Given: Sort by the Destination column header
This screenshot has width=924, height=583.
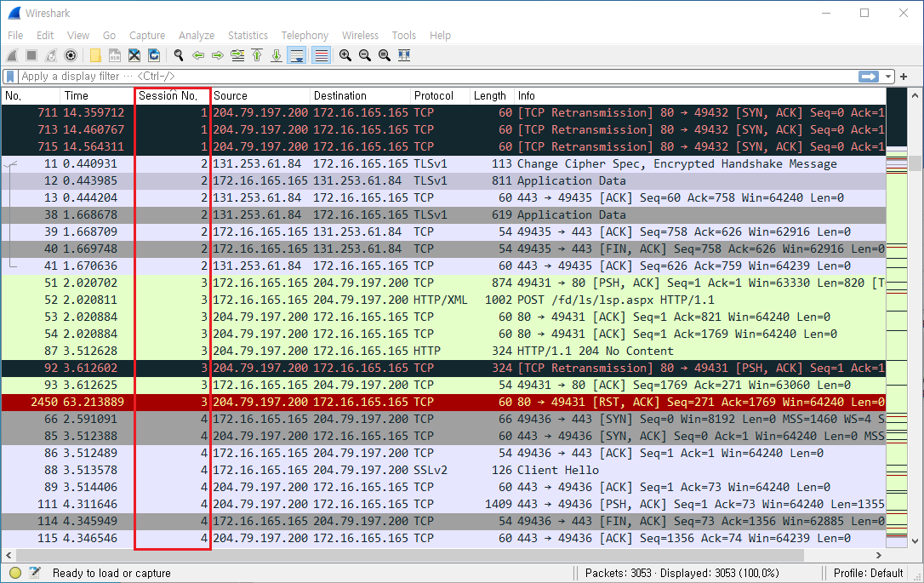Looking at the screenshot, I should pos(360,95).
